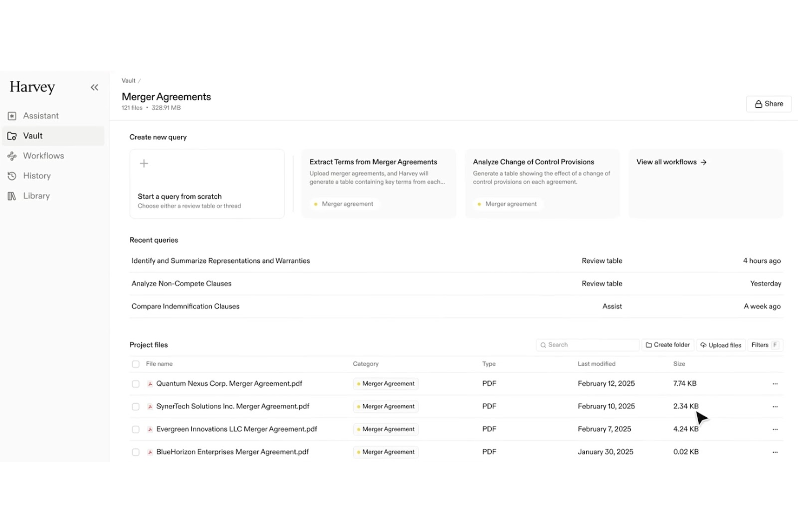Select the Vault folder icon in sidebar

click(x=12, y=136)
